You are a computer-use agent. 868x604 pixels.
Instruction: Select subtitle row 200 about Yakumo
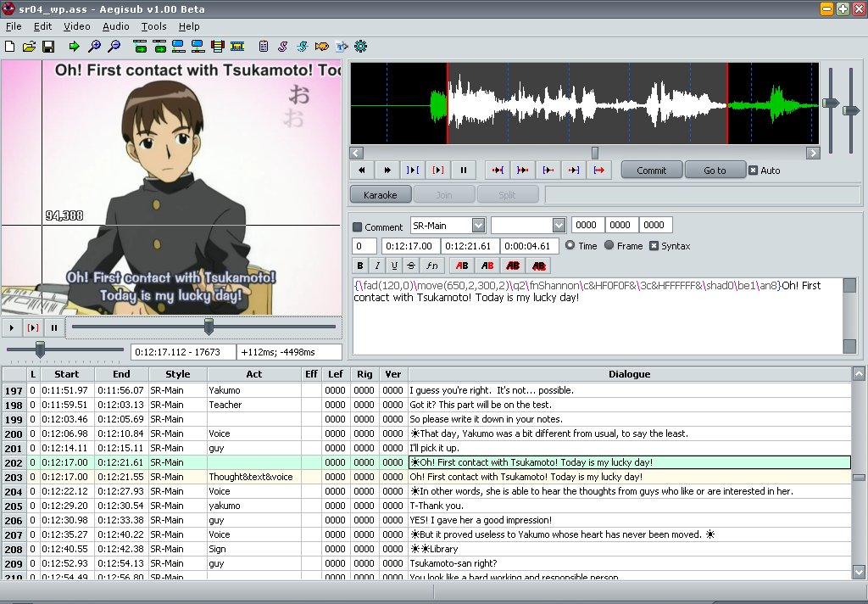pyautogui.click(x=426, y=433)
